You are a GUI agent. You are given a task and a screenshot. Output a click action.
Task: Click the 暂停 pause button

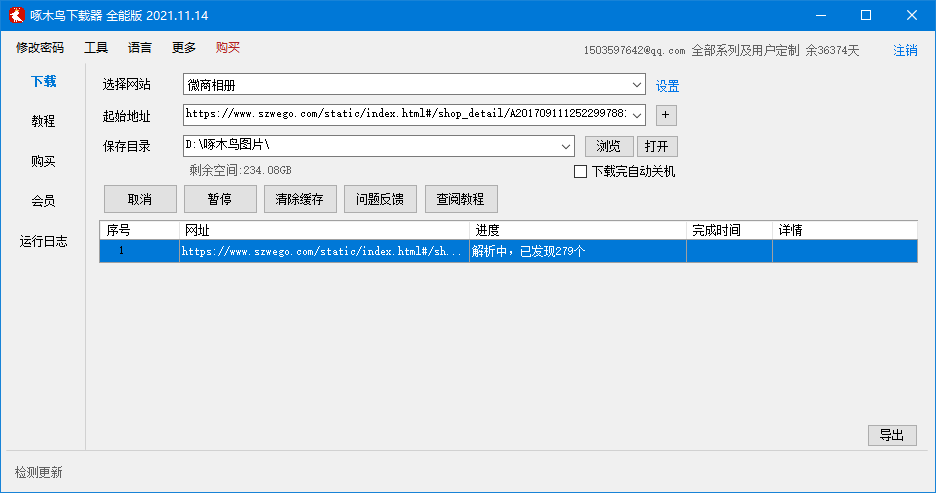220,199
